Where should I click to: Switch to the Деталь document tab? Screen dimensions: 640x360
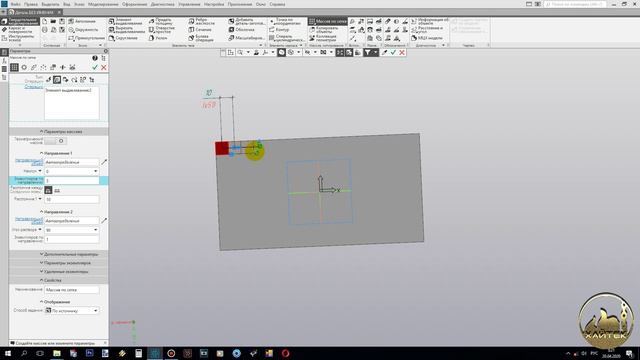(x=34, y=12)
